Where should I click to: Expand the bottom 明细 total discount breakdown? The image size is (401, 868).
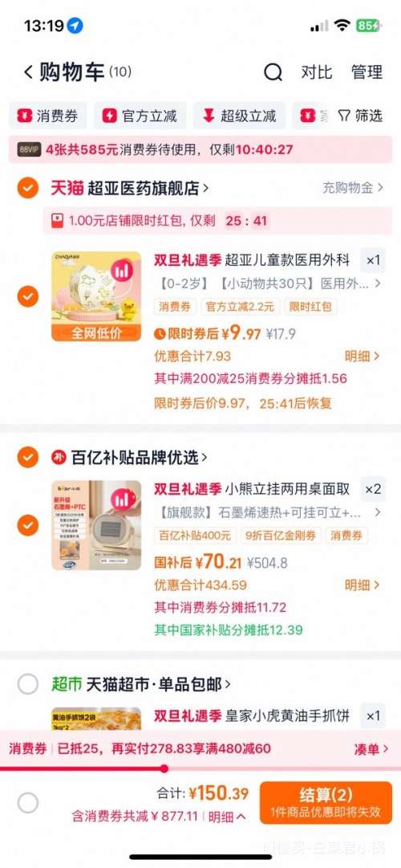(x=227, y=816)
